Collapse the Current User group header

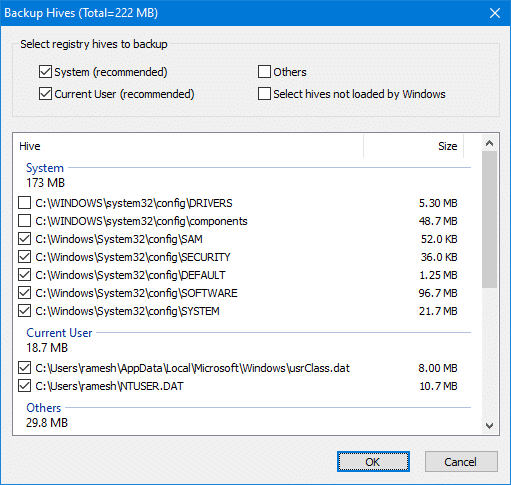tap(59, 333)
